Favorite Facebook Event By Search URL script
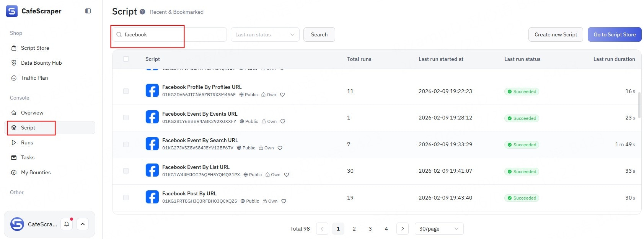 click(x=280, y=148)
